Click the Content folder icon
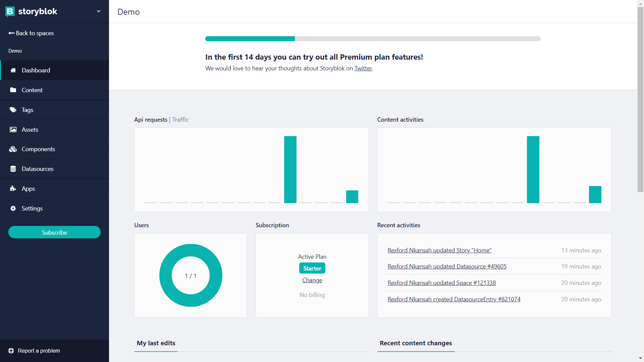644x362 pixels. tap(13, 90)
